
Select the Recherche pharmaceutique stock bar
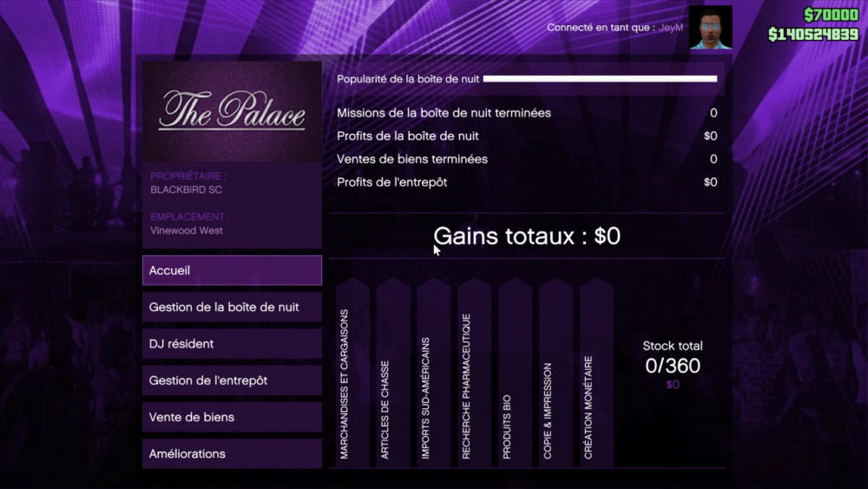click(475, 373)
